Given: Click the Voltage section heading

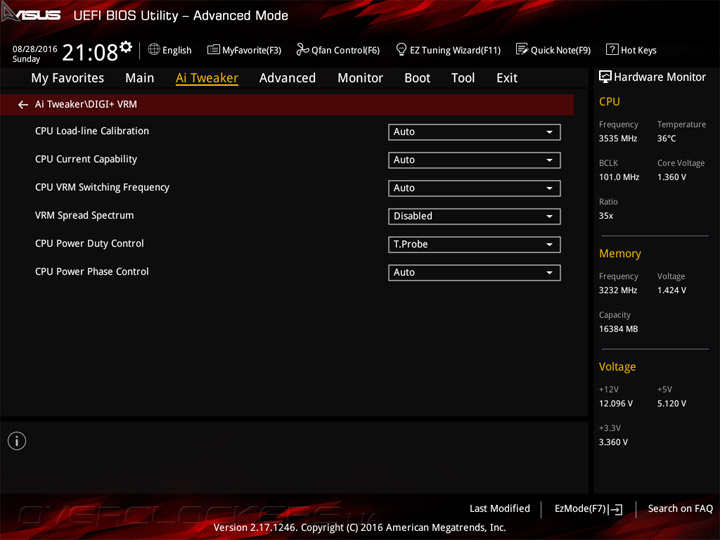Looking at the screenshot, I should [617, 367].
